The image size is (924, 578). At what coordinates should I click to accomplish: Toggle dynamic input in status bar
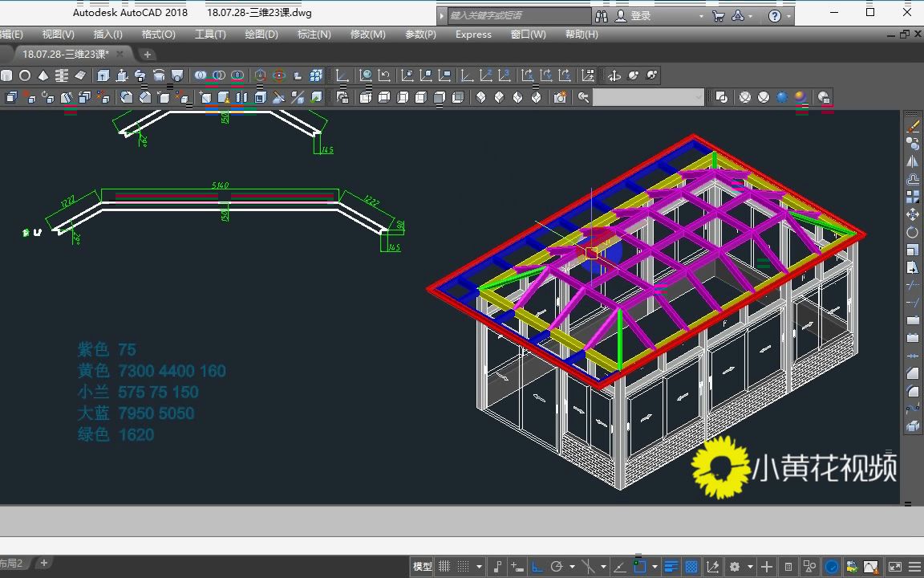click(x=517, y=566)
